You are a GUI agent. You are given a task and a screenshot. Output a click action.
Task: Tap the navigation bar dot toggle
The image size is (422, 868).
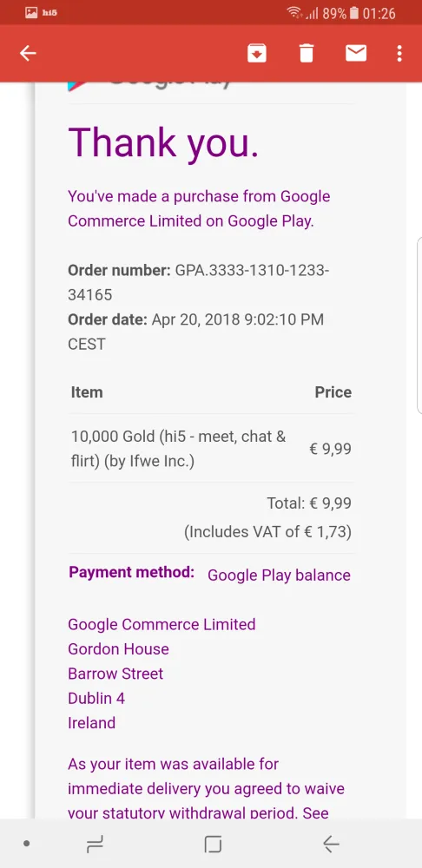coord(27,845)
